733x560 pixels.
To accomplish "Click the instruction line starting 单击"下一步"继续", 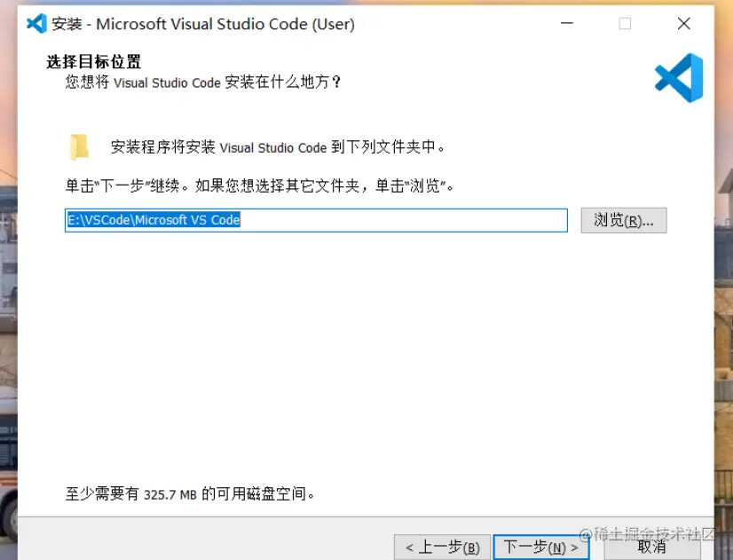I will [260, 186].
